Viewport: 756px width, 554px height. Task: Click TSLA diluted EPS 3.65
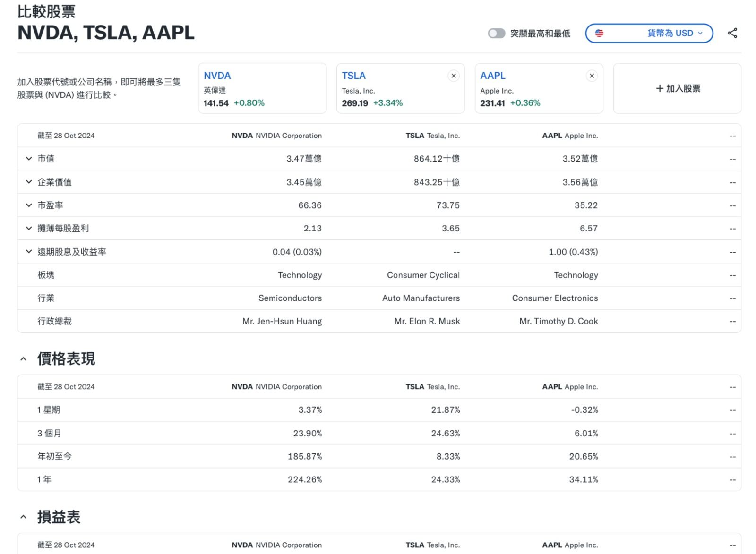(451, 228)
